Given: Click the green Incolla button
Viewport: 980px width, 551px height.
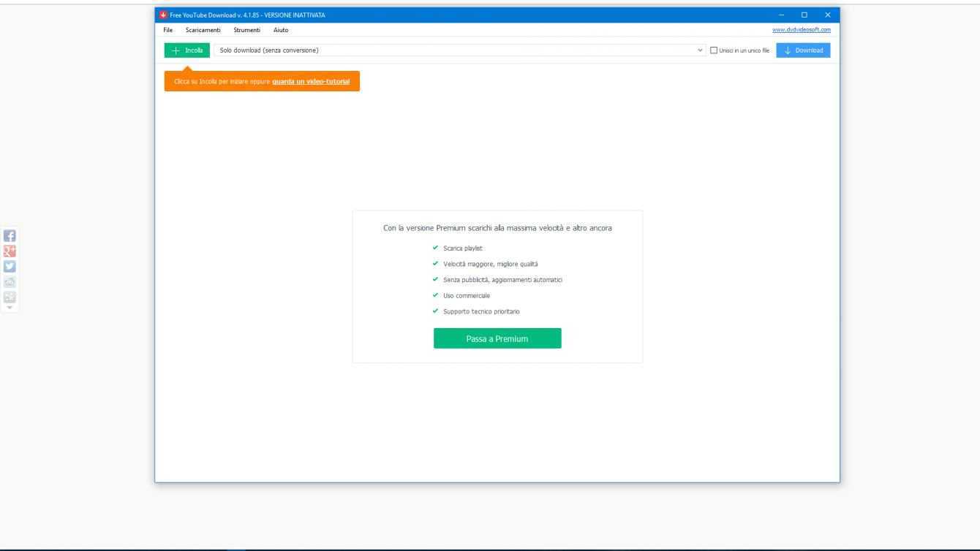Looking at the screenshot, I should pos(188,50).
